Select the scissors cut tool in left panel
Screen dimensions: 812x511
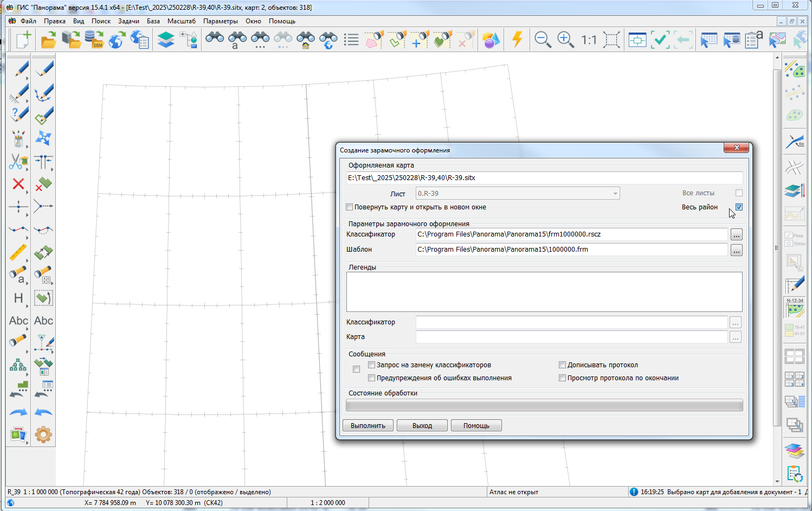(x=18, y=161)
